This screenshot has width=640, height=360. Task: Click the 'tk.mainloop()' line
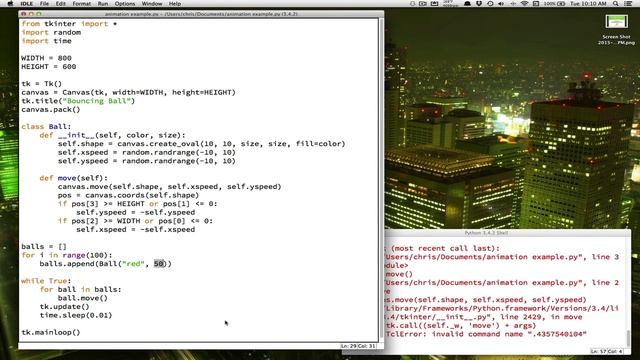(x=51, y=332)
